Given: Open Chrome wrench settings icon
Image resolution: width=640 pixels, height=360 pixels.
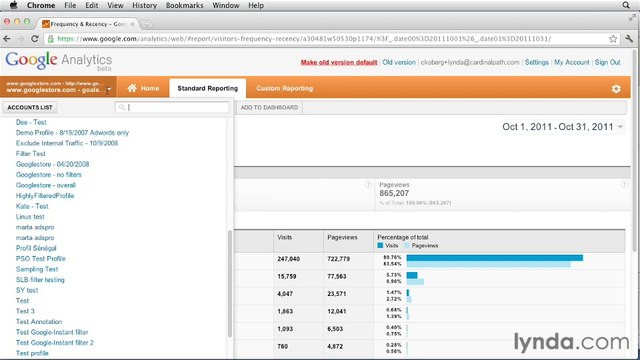Looking at the screenshot, I should [629, 39].
